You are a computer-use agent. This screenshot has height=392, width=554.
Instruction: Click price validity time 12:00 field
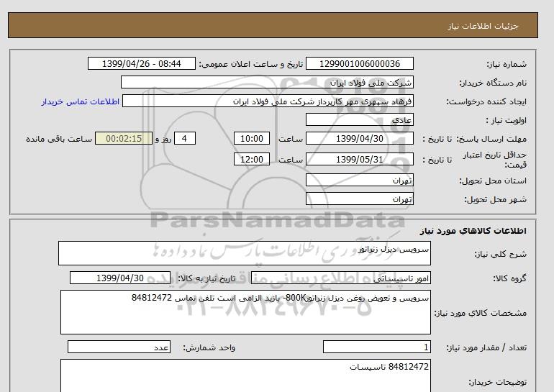tap(252, 160)
